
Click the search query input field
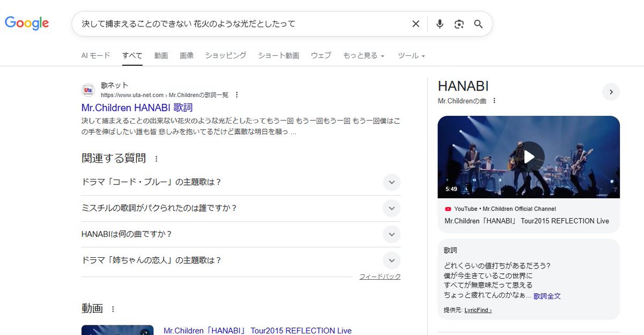tap(241, 24)
